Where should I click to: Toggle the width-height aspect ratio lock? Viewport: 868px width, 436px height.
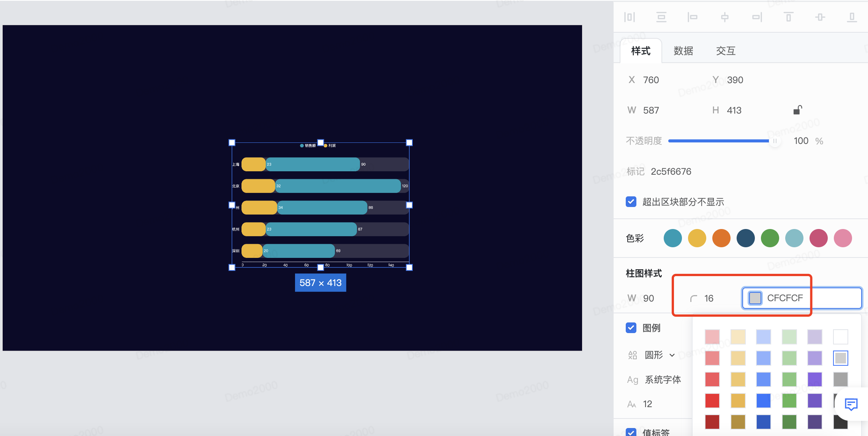tap(797, 110)
